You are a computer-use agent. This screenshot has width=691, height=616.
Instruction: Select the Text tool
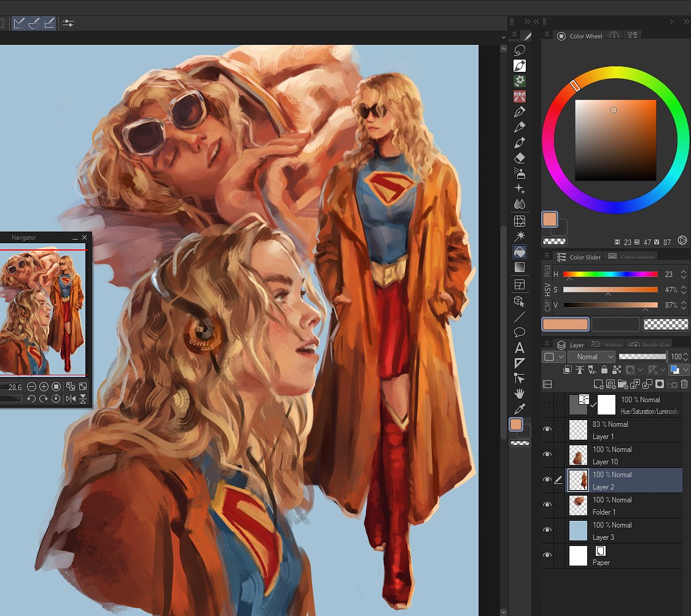pyautogui.click(x=520, y=348)
